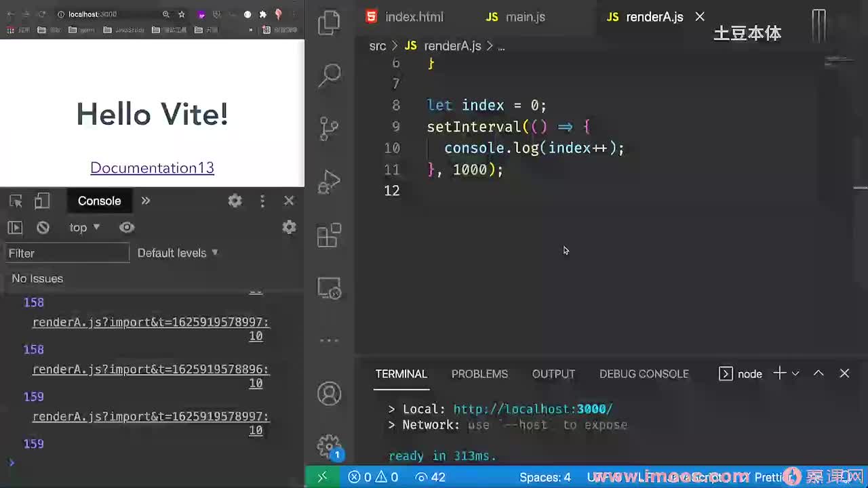
Task: Click 'No Issues' in the console
Action: 37,279
